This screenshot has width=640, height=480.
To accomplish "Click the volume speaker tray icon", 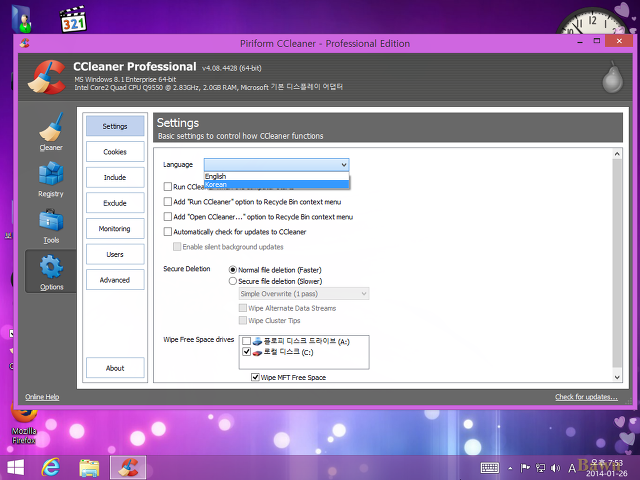I will [x=555, y=468].
